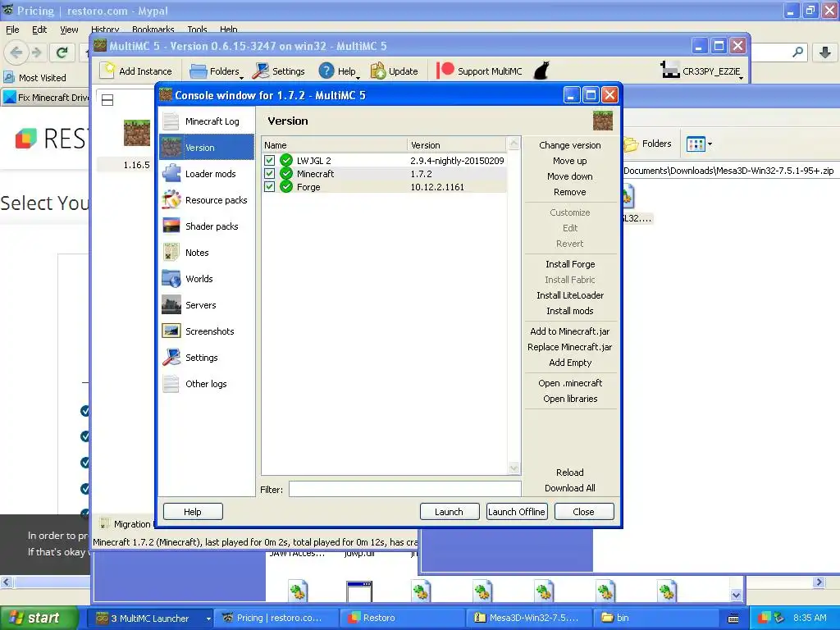Click into the Filter text field
The height and width of the screenshot is (630, 840).
pyautogui.click(x=405, y=489)
